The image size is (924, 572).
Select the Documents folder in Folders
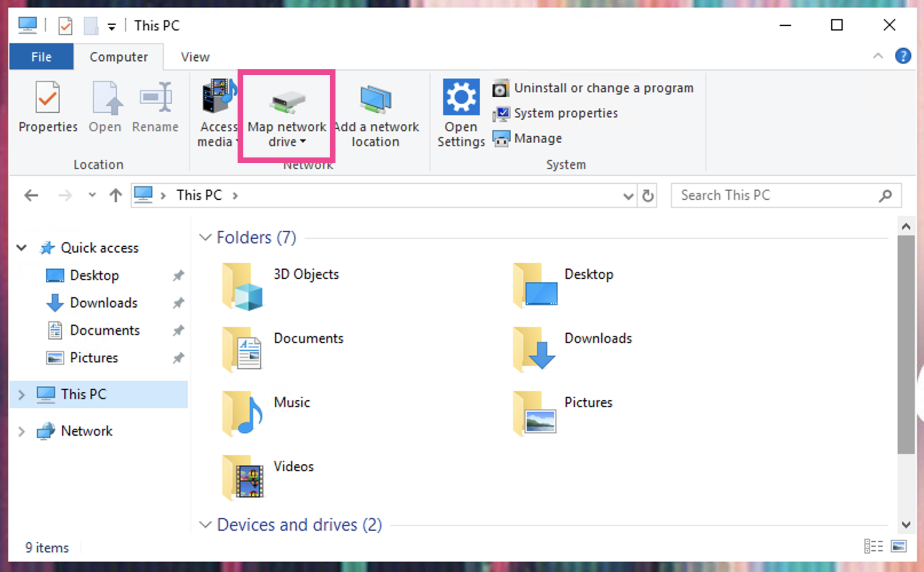[283, 350]
